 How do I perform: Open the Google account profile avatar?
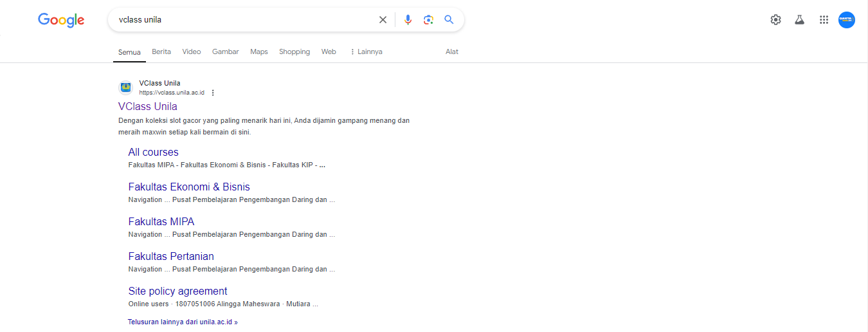(x=847, y=20)
